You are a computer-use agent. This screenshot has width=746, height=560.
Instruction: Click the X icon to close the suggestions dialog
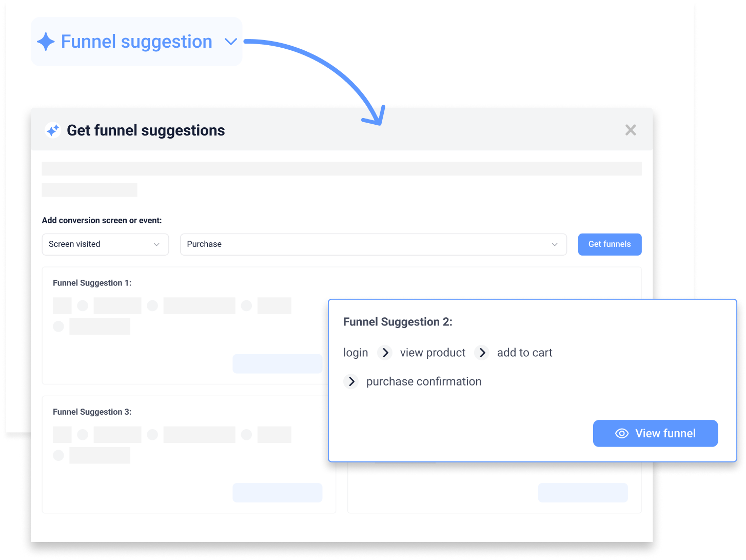631,130
